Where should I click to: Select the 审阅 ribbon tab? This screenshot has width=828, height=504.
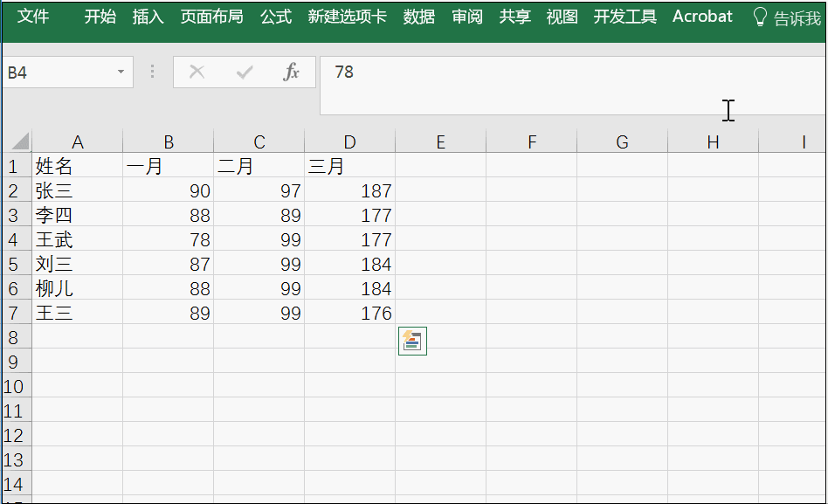pos(466,17)
